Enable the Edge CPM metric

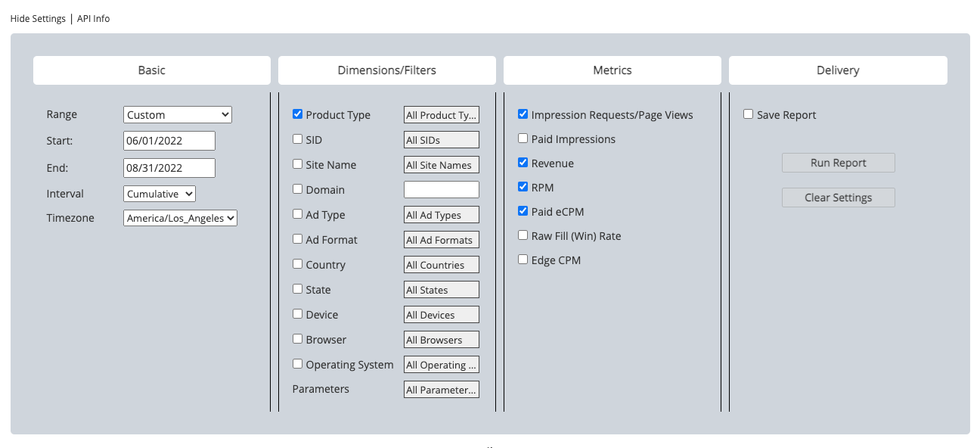523,260
